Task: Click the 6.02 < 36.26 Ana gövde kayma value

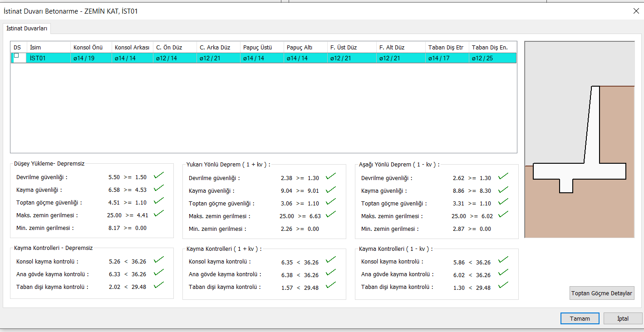Action: click(x=472, y=275)
